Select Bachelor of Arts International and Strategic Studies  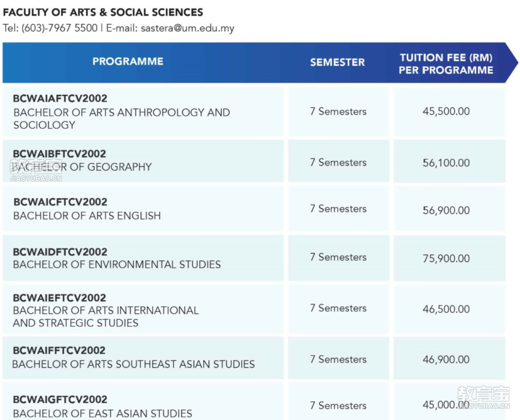[105, 316]
